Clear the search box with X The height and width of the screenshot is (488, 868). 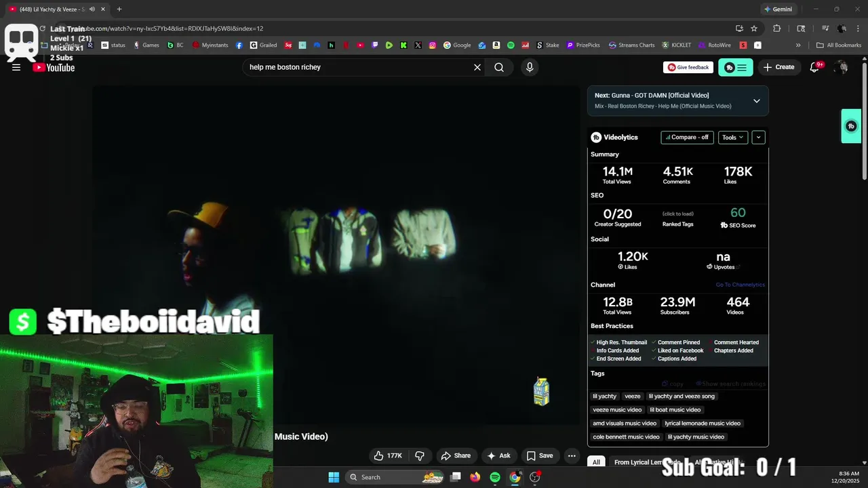[x=477, y=67]
